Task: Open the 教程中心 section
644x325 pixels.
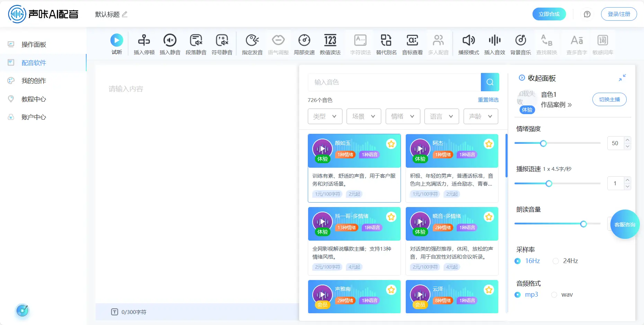Action: 34,99
